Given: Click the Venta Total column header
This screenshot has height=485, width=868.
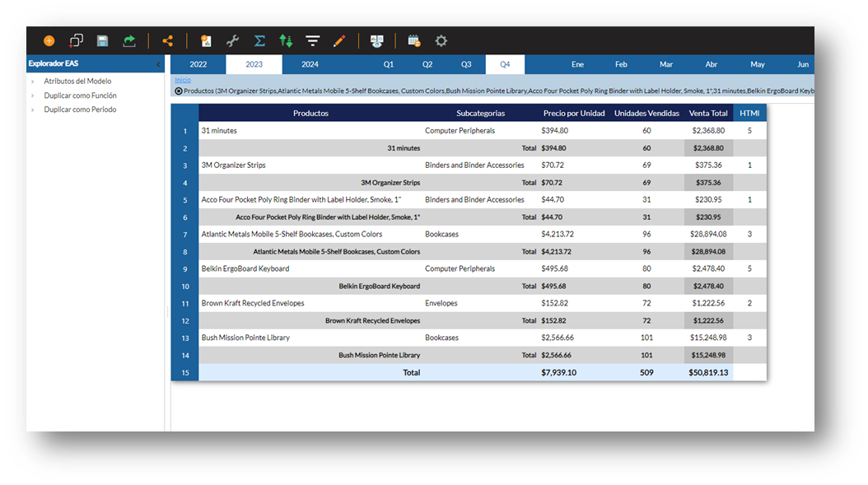Looking at the screenshot, I should point(708,113).
